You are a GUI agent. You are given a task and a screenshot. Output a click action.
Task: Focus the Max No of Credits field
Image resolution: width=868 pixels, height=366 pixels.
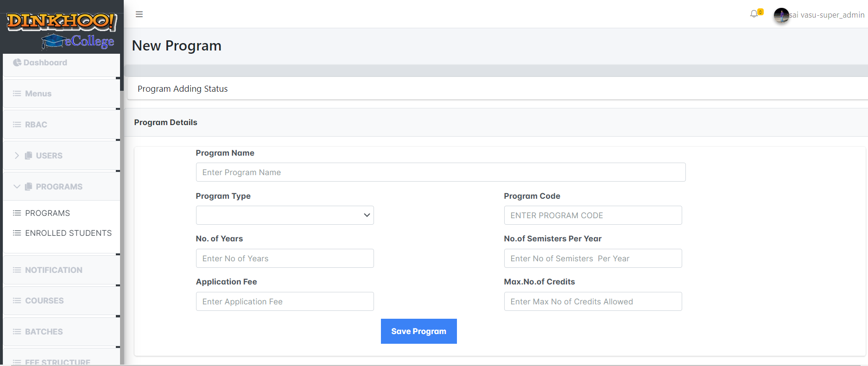(x=593, y=302)
